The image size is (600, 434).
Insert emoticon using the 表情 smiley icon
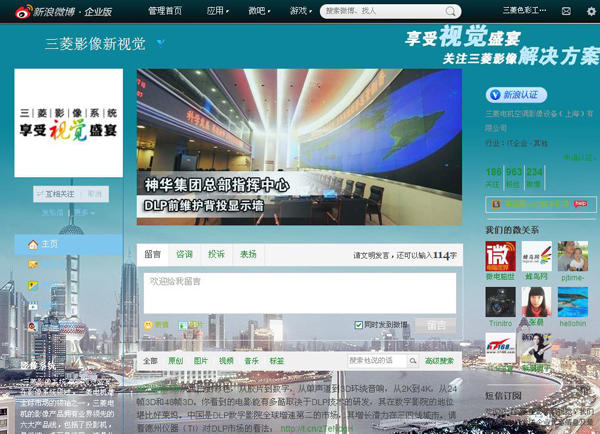click(149, 325)
